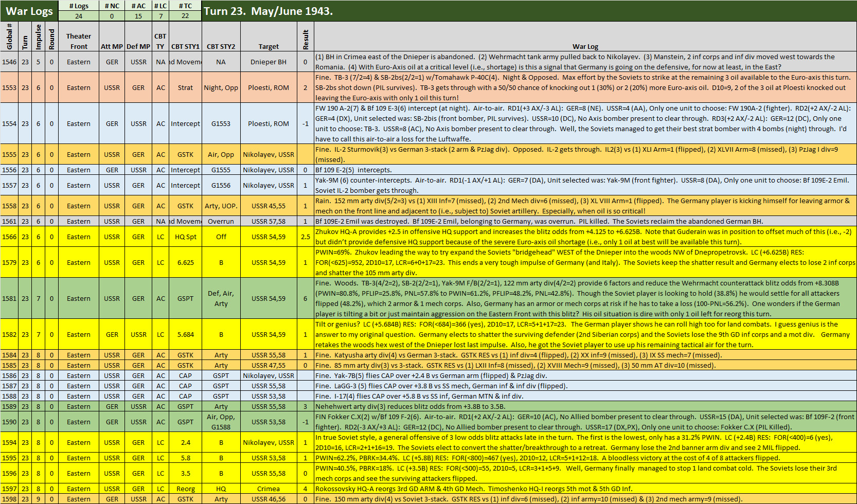Click the Ploesti, ROM target cell in row 1553
Image resolution: width=857 pixels, height=504 pixels.
click(x=269, y=87)
